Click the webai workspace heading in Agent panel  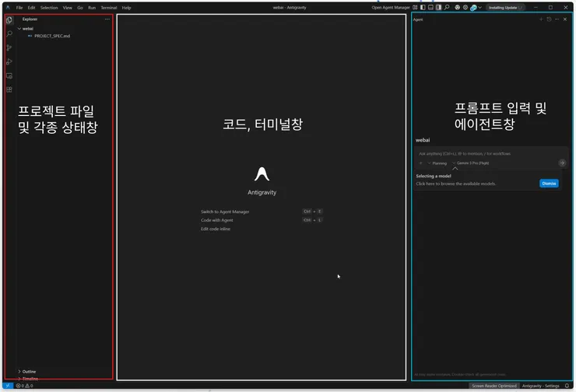[423, 140]
